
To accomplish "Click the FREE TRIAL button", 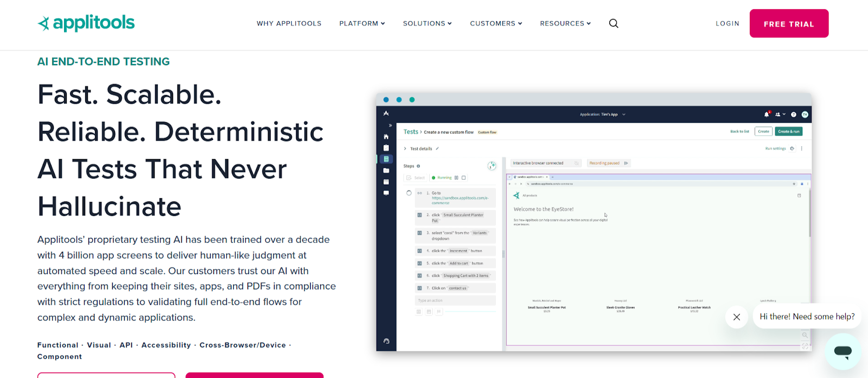I will point(789,23).
